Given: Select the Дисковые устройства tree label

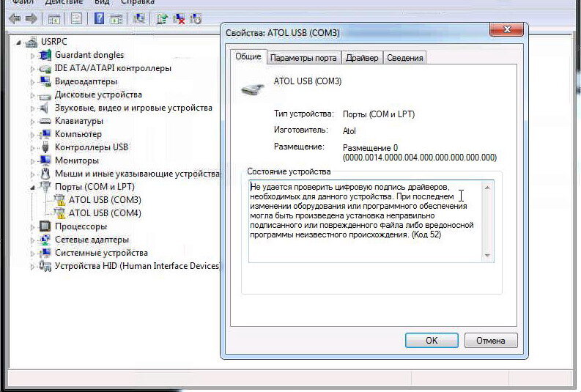Looking at the screenshot, I should (98, 95).
